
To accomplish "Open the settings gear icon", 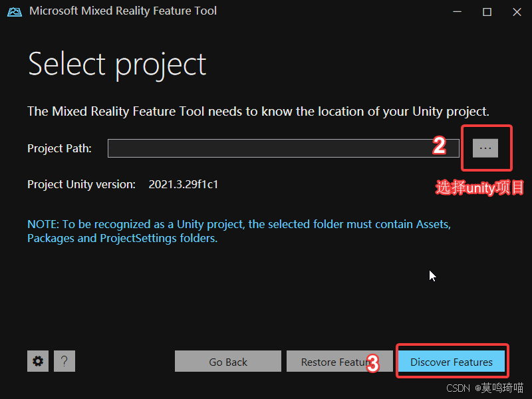I will coord(38,361).
